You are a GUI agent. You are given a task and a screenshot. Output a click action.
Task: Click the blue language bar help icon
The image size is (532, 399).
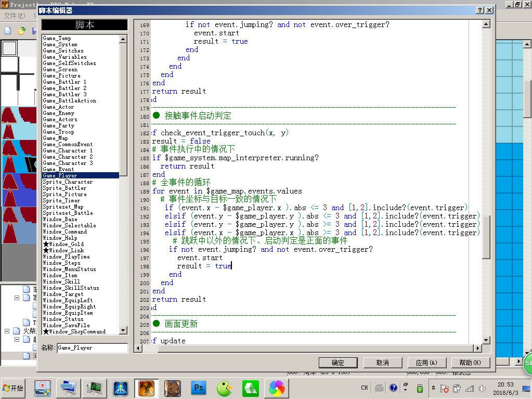pyautogui.click(x=393, y=388)
